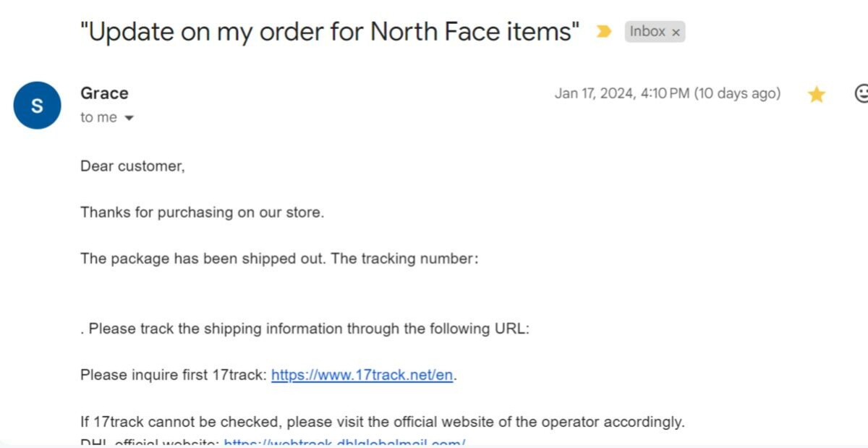Click the "to me" recipient text
Viewport: 868px width, 448px height.
(x=98, y=117)
